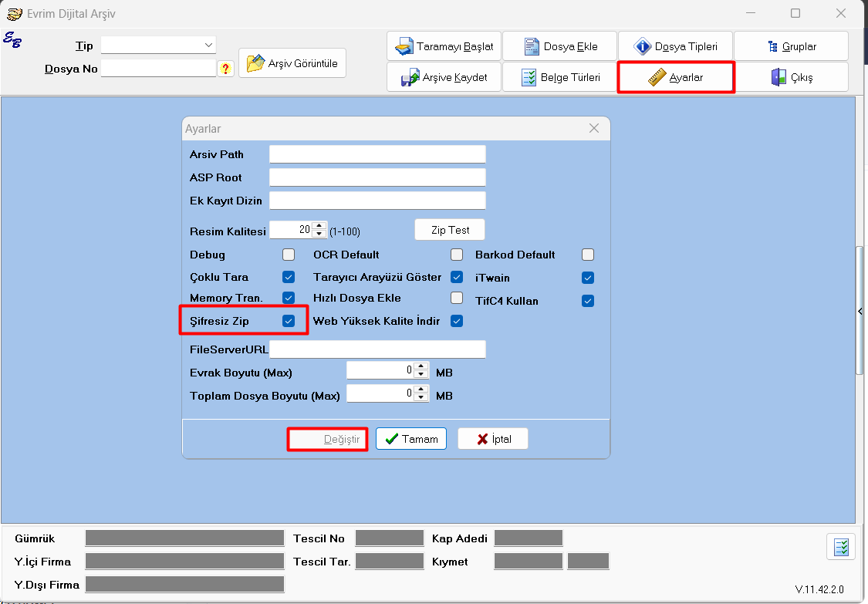Uncheck the Şifresiz Zip checkbox

[x=289, y=321]
